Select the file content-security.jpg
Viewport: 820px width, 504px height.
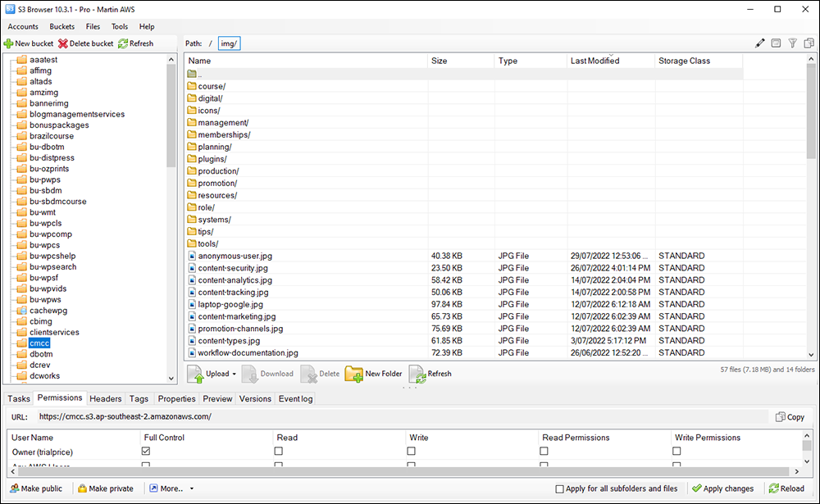(233, 268)
